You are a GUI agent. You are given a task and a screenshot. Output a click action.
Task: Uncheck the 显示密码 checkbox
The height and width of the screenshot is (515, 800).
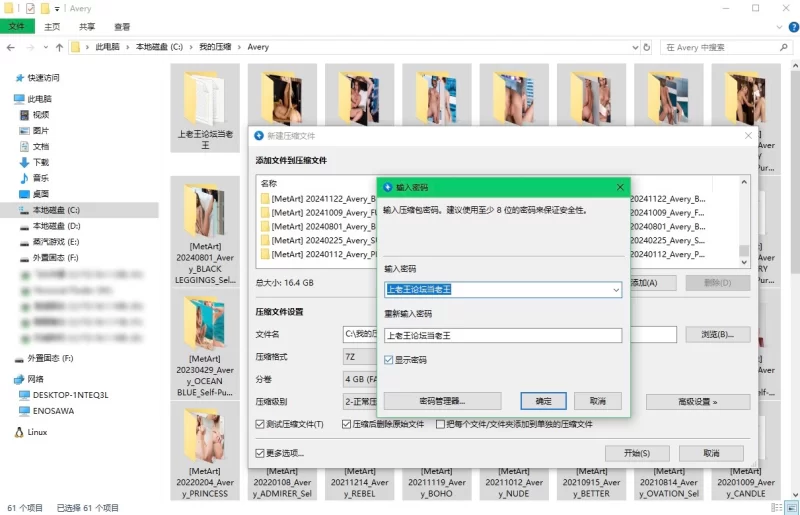(x=389, y=360)
